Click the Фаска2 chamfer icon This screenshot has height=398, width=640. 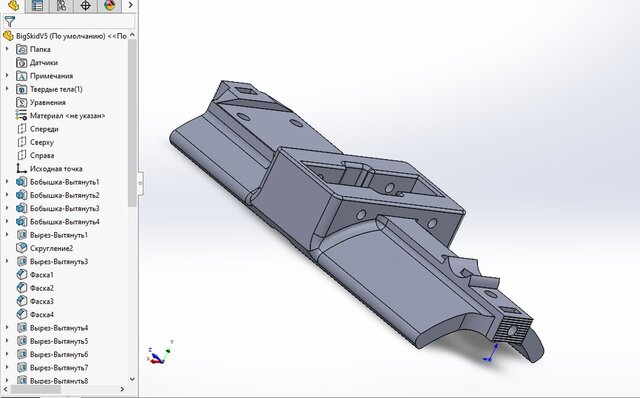click(x=21, y=288)
